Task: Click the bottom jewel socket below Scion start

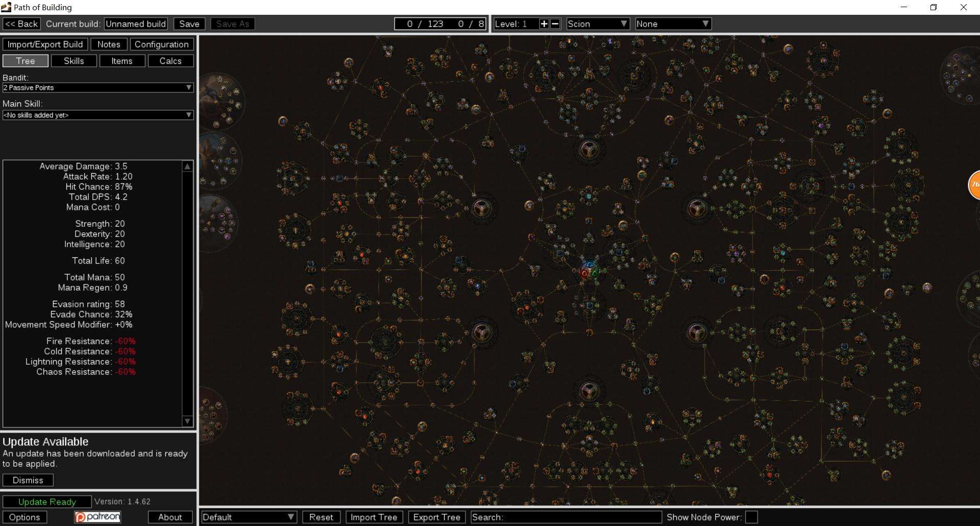Action: 589,391
